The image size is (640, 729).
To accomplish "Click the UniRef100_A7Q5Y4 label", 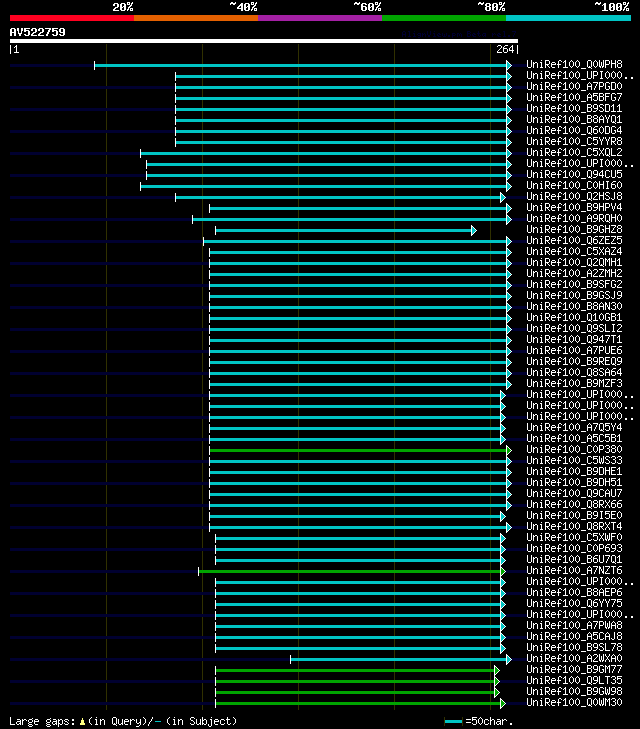I will [574, 427].
